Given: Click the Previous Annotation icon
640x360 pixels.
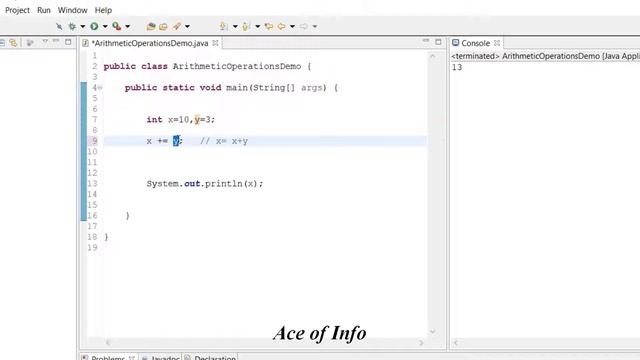Looking at the screenshot, I should (246, 27).
